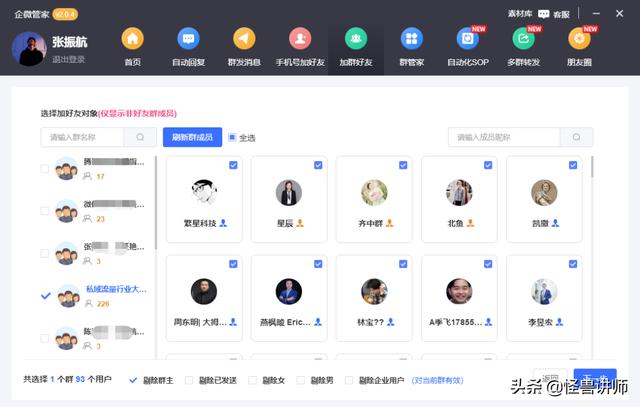
Task: Click the 燕枫峻 Eric avatar thumbnail
Action: coord(289,292)
